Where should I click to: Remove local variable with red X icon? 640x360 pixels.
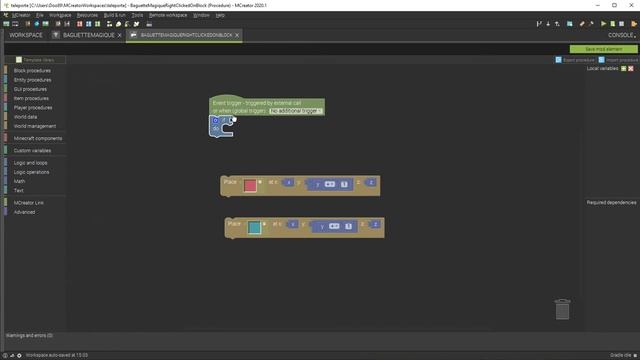click(x=631, y=69)
